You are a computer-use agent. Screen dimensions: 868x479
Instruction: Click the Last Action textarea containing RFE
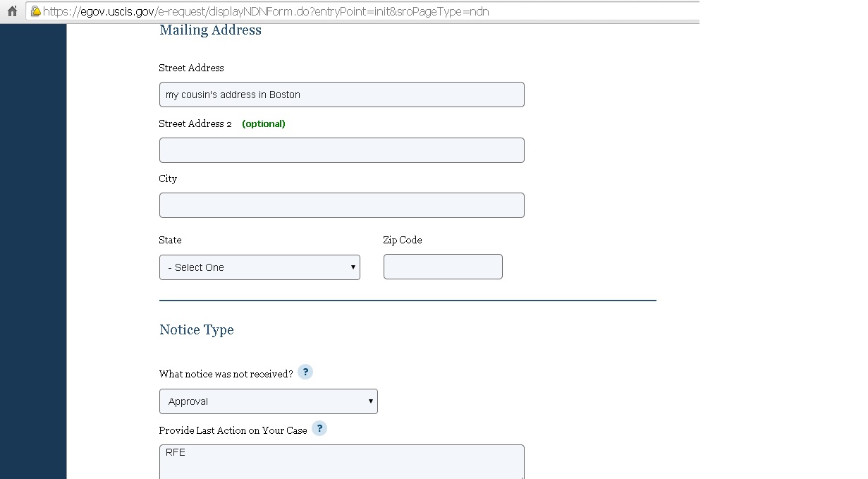341,461
